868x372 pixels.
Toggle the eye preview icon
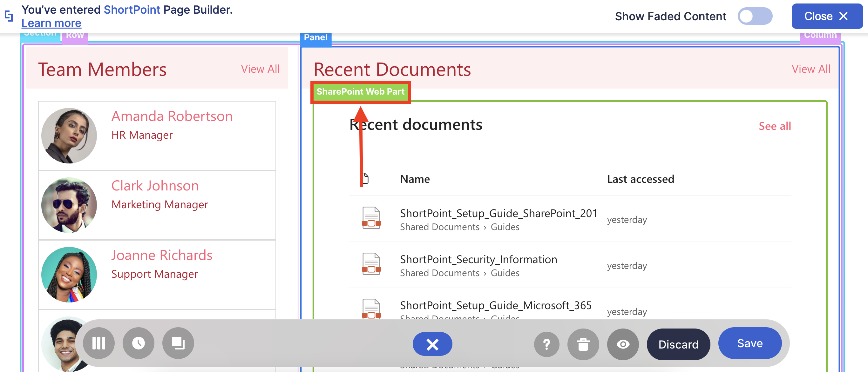pyautogui.click(x=623, y=344)
